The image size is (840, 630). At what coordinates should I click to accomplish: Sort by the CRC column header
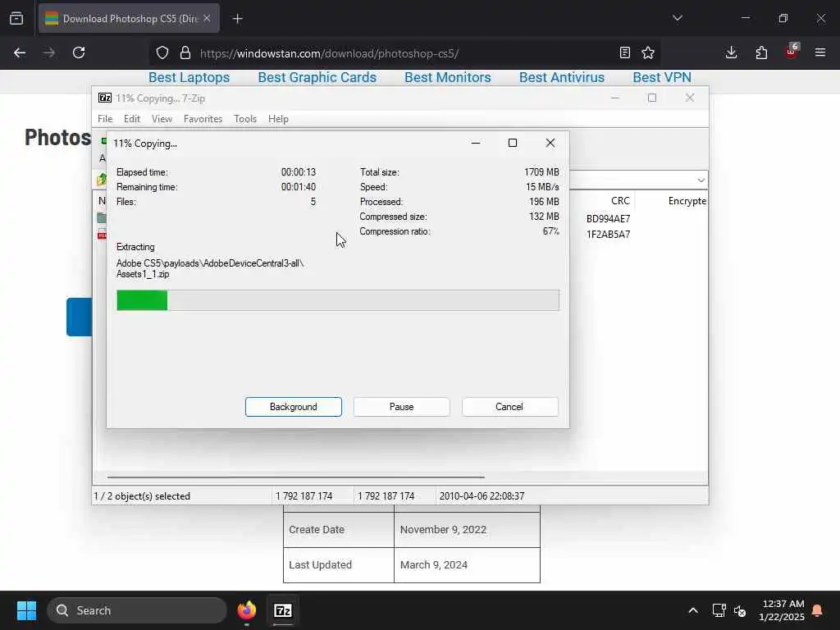620,201
